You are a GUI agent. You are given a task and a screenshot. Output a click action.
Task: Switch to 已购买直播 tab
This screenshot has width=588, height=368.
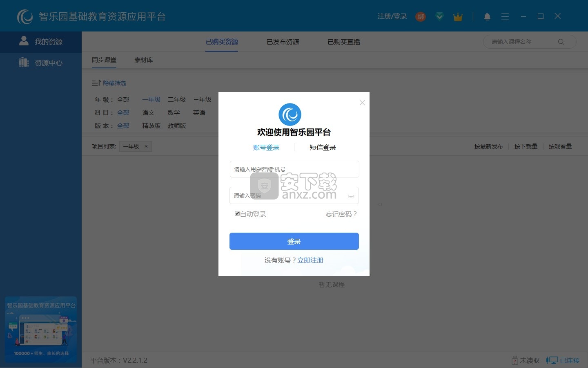pyautogui.click(x=344, y=42)
